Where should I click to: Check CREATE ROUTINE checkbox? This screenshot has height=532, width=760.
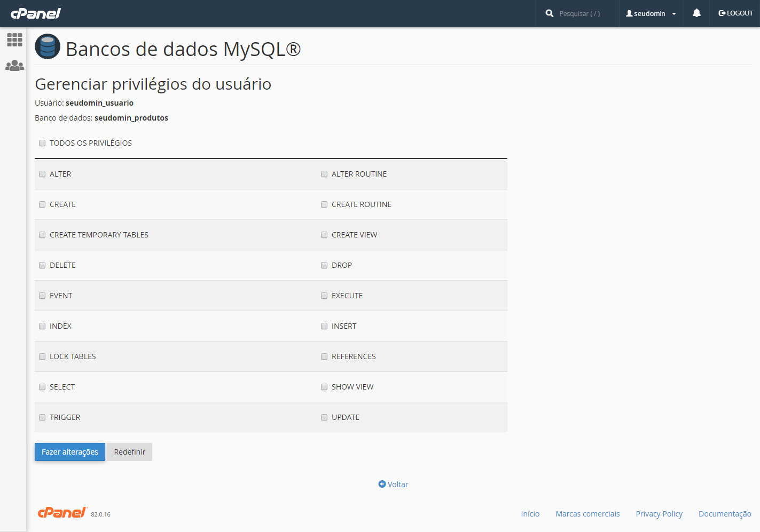(x=324, y=204)
